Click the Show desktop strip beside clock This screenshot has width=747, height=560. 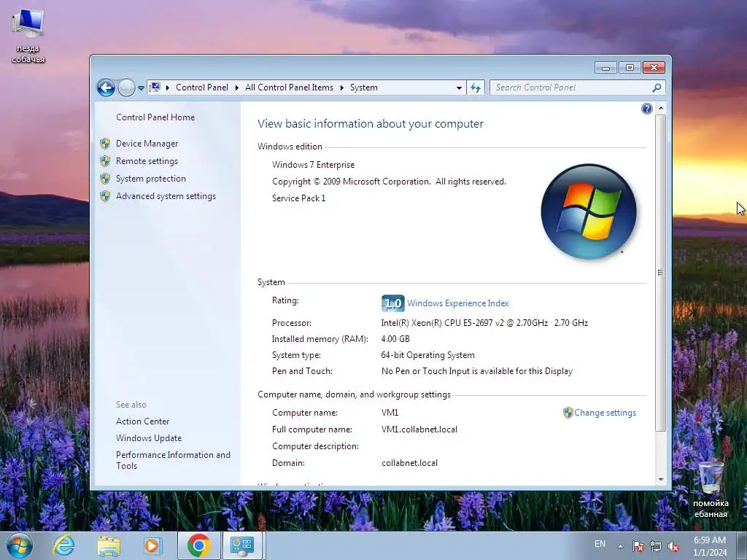click(742, 546)
